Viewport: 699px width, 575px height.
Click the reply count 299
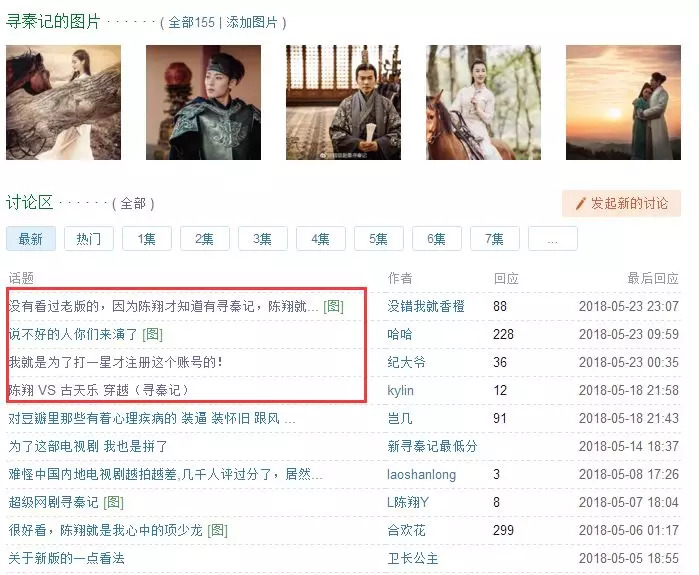tap(503, 530)
